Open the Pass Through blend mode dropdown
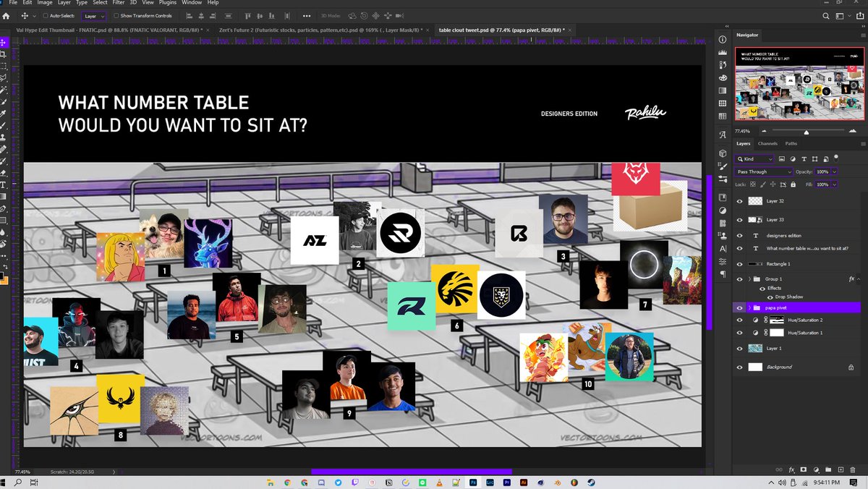The image size is (868, 489). 764,171
